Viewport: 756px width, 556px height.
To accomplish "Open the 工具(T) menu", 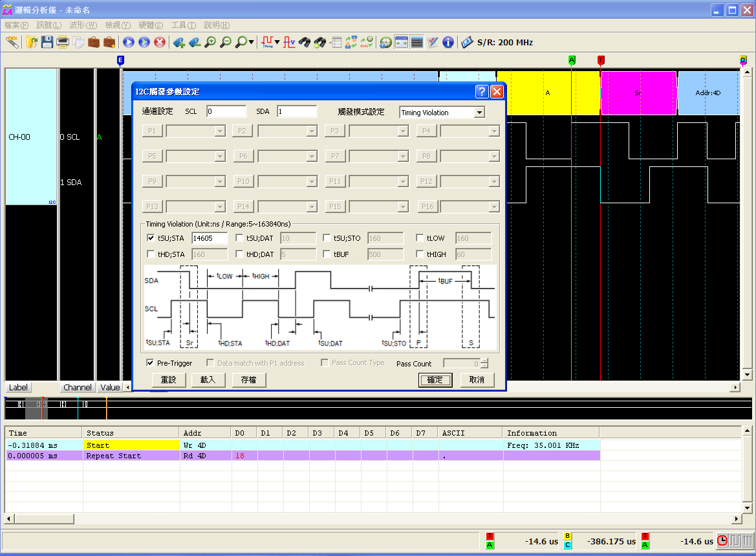I will coord(184,25).
